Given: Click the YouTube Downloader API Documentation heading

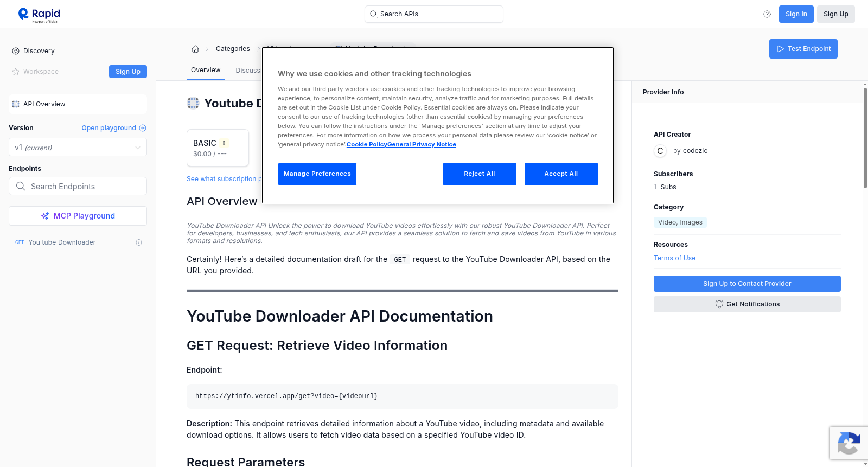Looking at the screenshot, I should (x=340, y=316).
